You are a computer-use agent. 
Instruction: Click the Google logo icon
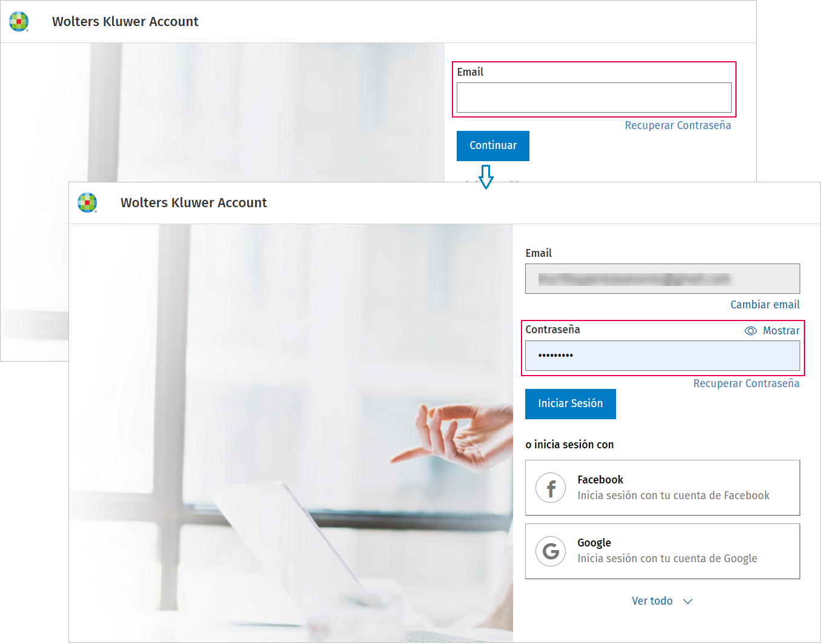(551, 551)
